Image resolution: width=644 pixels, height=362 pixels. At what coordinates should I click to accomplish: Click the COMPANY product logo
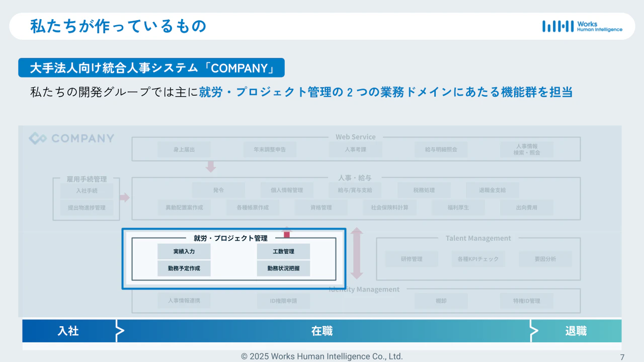71,138
